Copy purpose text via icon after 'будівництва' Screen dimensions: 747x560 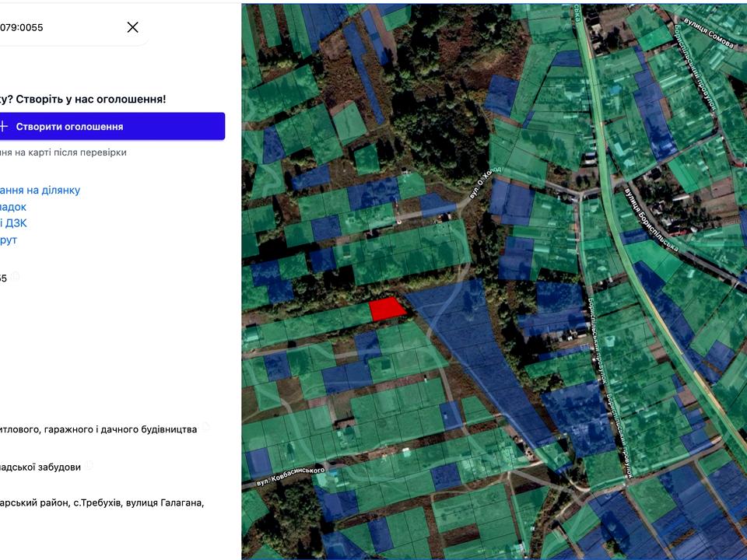tap(205, 427)
